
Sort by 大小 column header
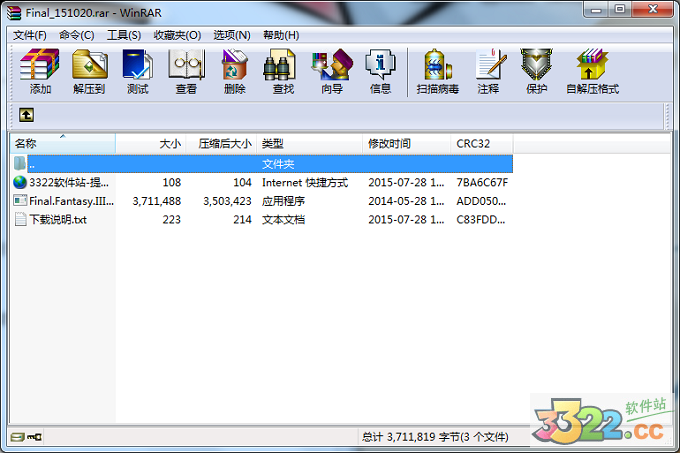151,143
